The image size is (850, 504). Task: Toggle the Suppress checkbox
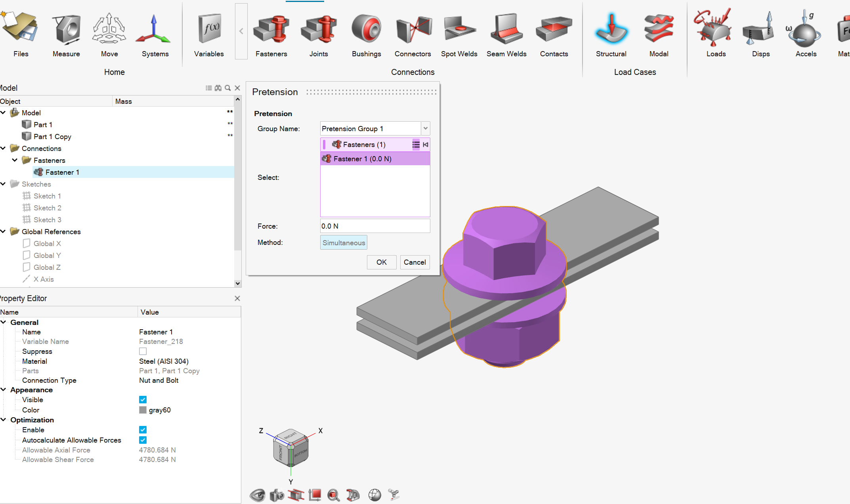coord(143,351)
